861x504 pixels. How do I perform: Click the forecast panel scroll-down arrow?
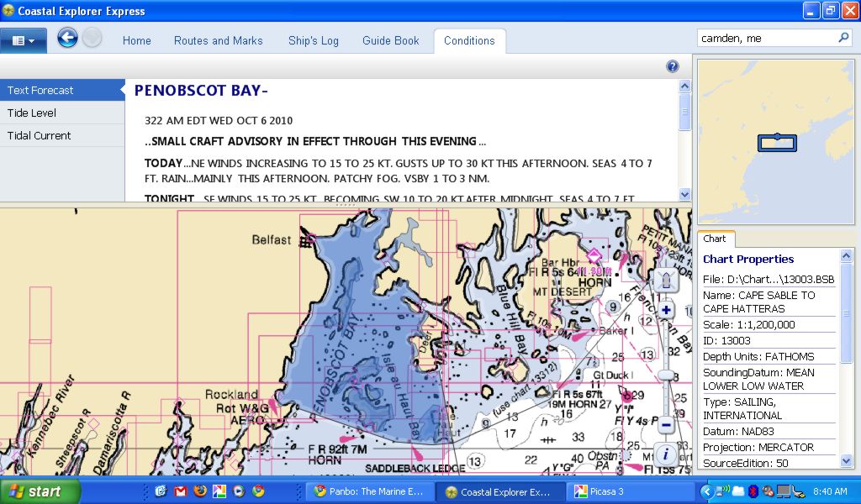(684, 194)
